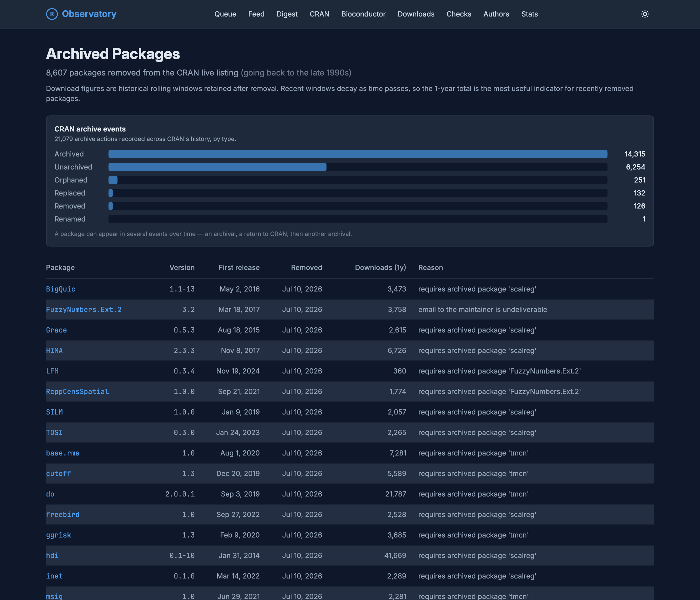The image size is (700, 600).
Task: Open the do package link
Action: tap(50, 494)
